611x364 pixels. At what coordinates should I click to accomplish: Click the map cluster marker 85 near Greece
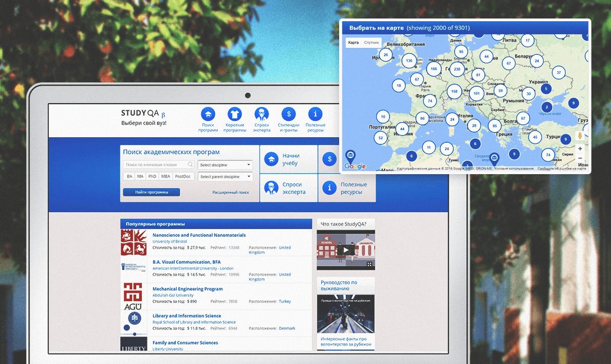tap(494, 126)
